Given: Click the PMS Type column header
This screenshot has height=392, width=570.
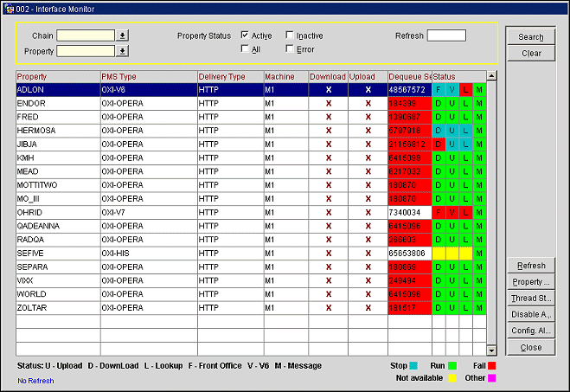Looking at the screenshot, I should pos(147,77).
